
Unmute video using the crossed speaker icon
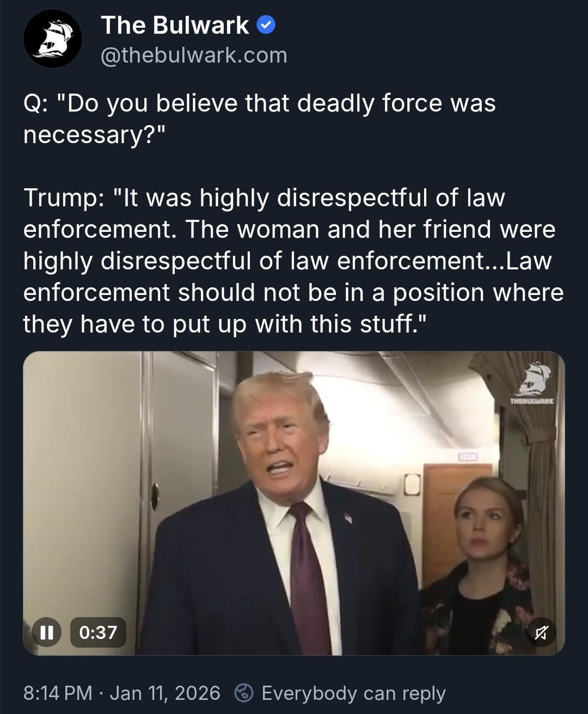click(541, 632)
